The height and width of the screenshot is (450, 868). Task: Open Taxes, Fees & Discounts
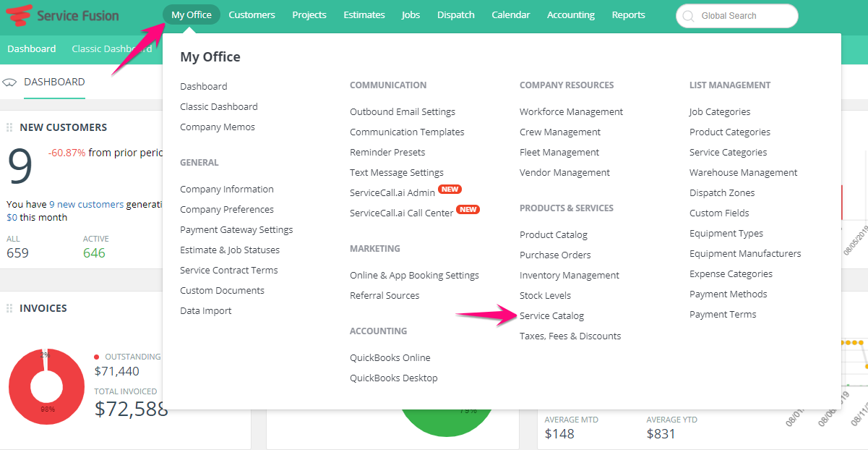(570, 336)
